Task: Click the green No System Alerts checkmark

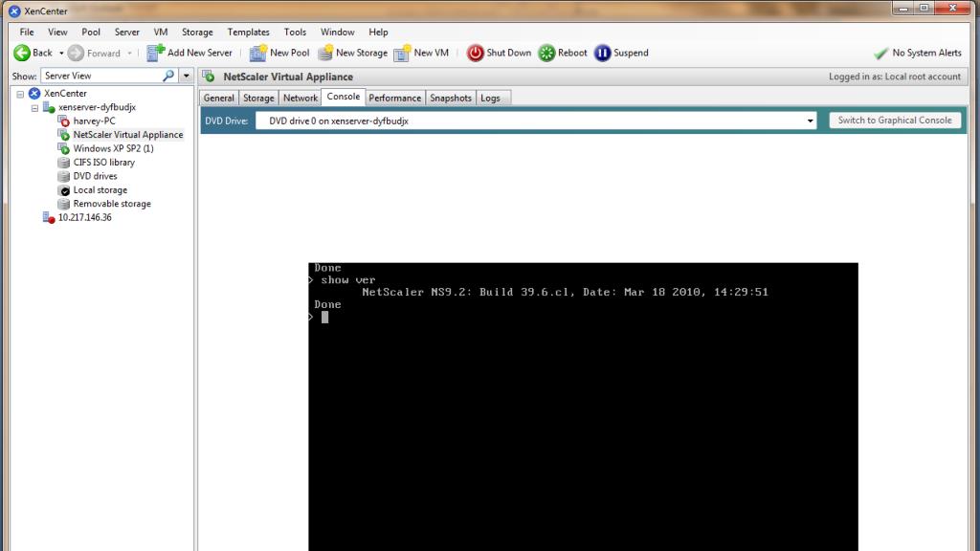Action: 880,54
